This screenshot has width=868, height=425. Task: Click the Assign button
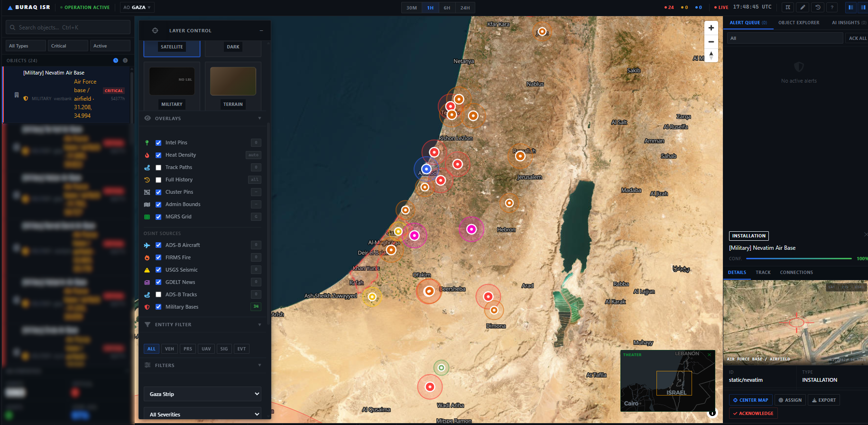pyautogui.click(x=790, y=400)
